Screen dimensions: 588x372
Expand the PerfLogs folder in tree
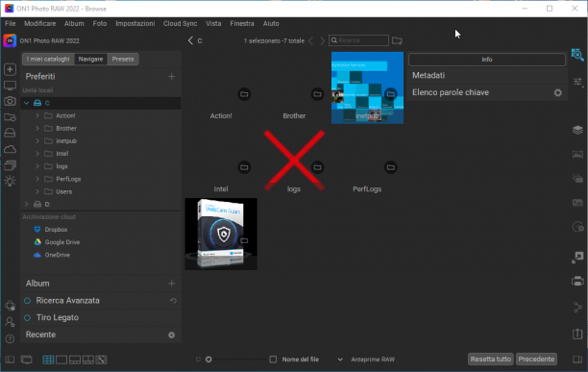coord(37,179)
